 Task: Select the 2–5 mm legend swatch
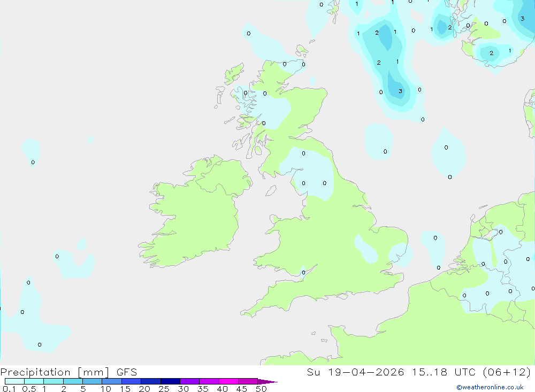[73, 381]
